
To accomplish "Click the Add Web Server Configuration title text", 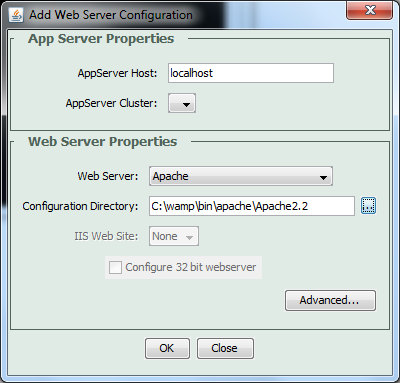I will (111, 15).
